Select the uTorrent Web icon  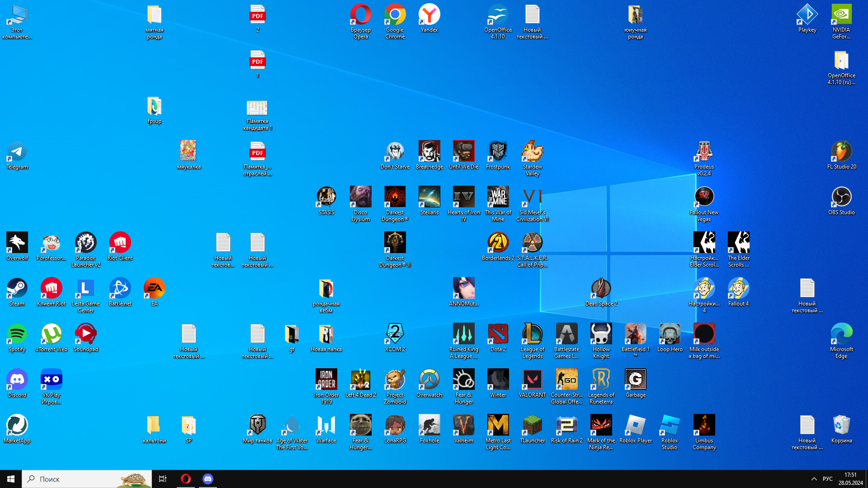(51, 338)
